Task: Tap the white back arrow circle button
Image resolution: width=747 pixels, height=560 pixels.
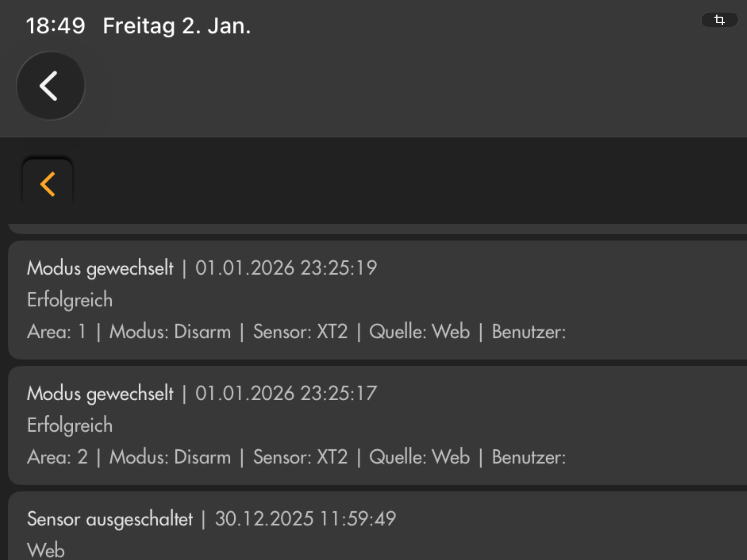Action: (x=51, y=86)
